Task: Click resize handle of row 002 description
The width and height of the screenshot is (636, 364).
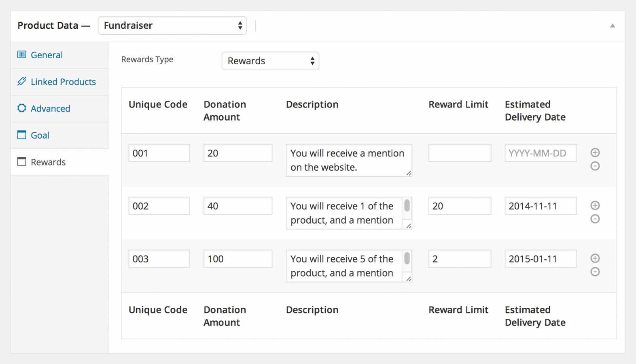Action: (x=409, y=226)
